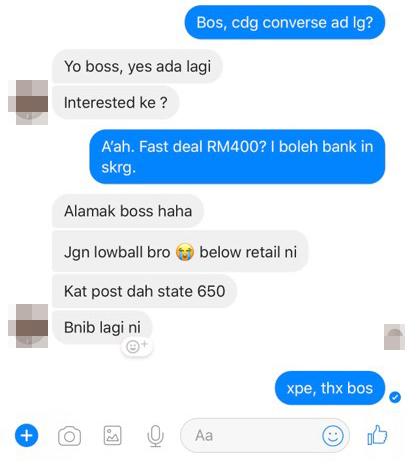This screenshot has height=461, width=405.
Task: Tap sender avatar beside 'Bnib lagi ni'
Action: click(28, 326)
